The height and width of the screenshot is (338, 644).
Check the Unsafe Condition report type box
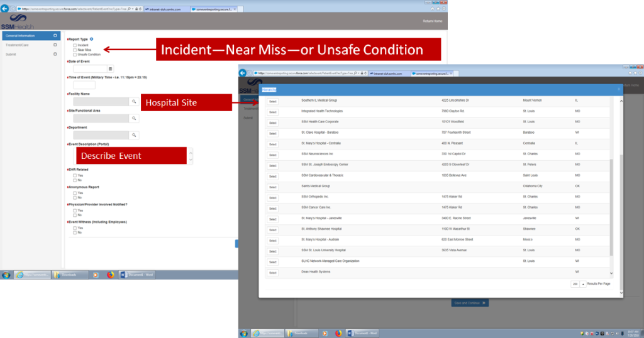tap(75, 55)
